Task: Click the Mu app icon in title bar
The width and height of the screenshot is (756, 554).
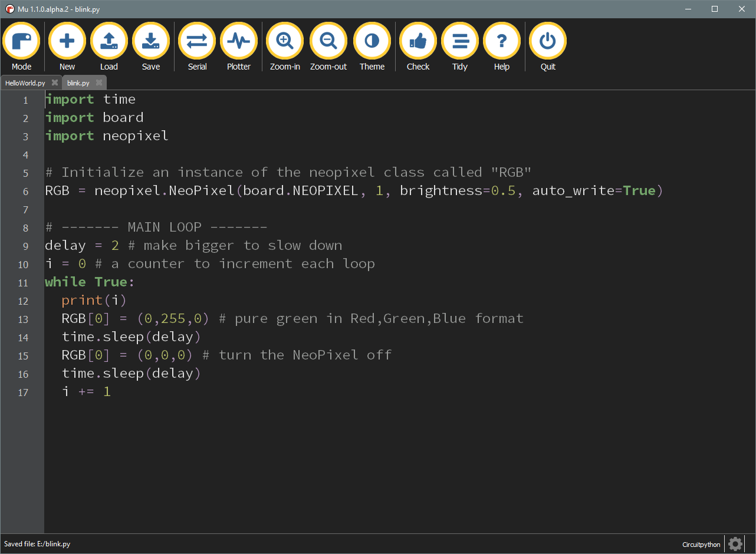Action: point(9,9)
